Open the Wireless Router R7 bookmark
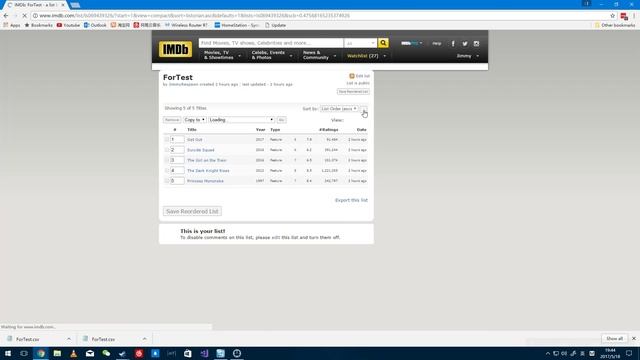 [x=186, y=25]
